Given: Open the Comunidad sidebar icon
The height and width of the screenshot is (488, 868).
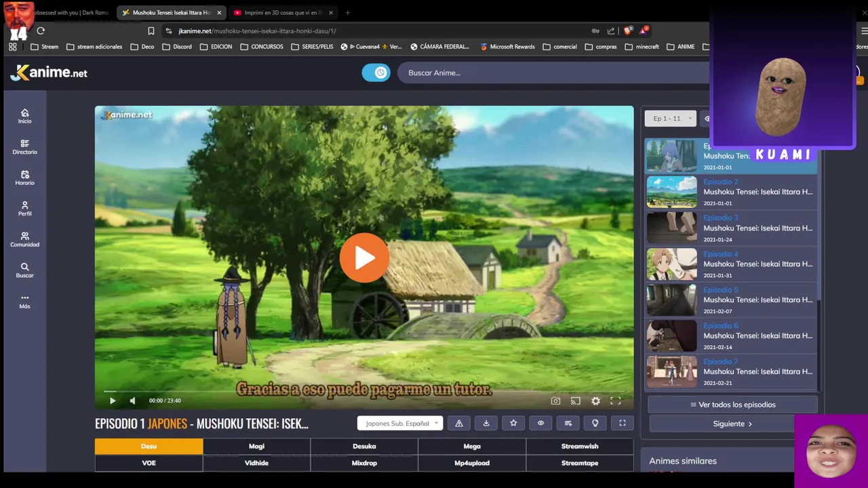Looking at the screenshot, I should click(x=24, y=239).
